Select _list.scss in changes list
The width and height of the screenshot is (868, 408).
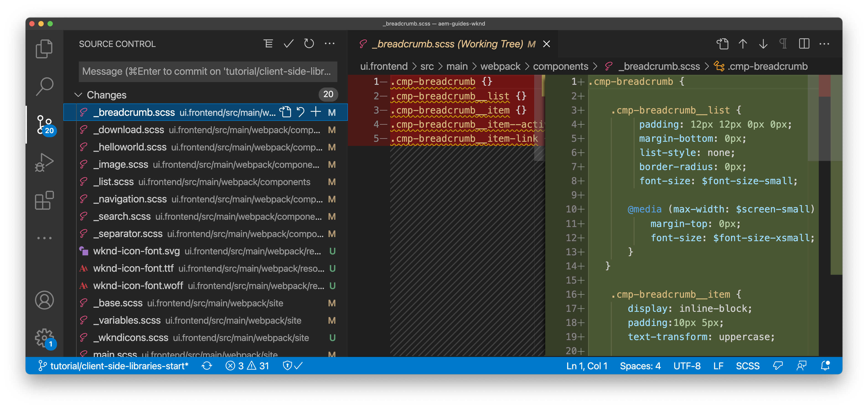coord(206,182)
